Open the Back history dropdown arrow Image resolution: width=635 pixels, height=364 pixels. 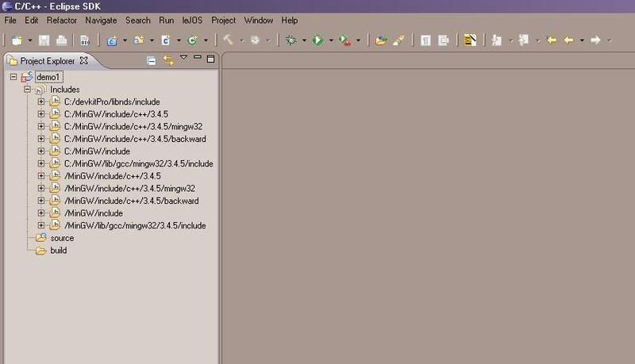tap(582, 40)
